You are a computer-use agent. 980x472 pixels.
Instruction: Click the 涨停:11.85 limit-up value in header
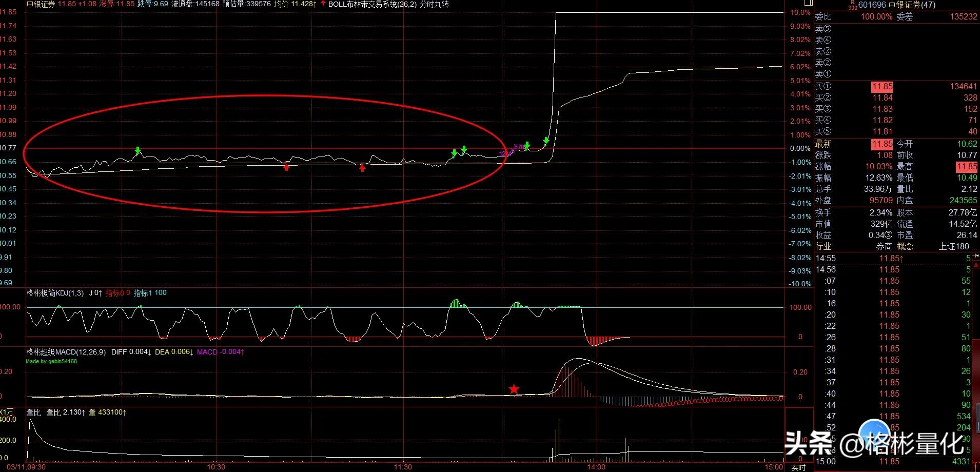pyautogui.click(x=117, y=4)
